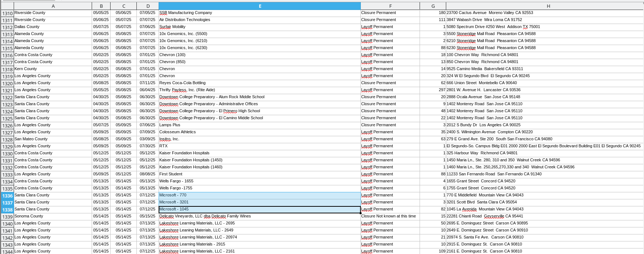This screenshot has height=254, width=644.
Task: Click cell 'First Student'
Action: pos(260,174)
